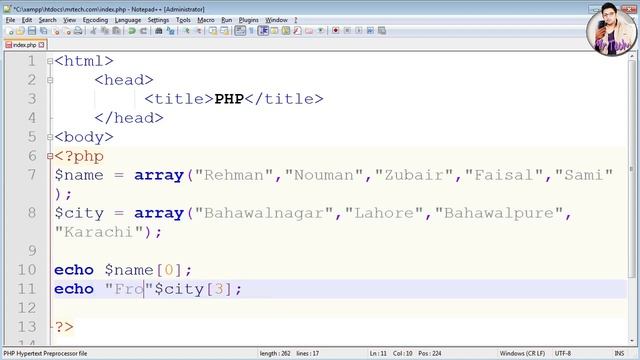
Task: Click the Close All toolbar icon
Action: [67, 31]
